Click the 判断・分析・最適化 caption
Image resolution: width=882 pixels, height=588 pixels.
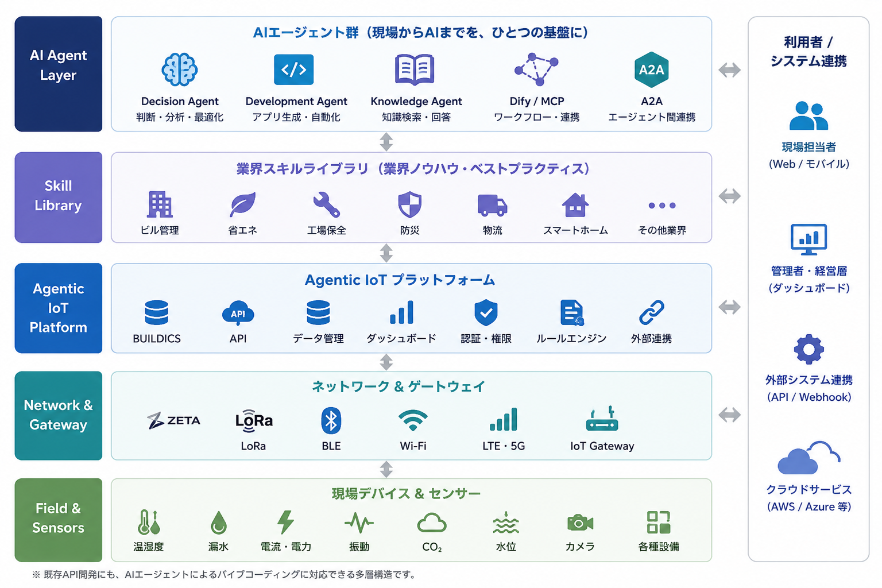point(180,117)
